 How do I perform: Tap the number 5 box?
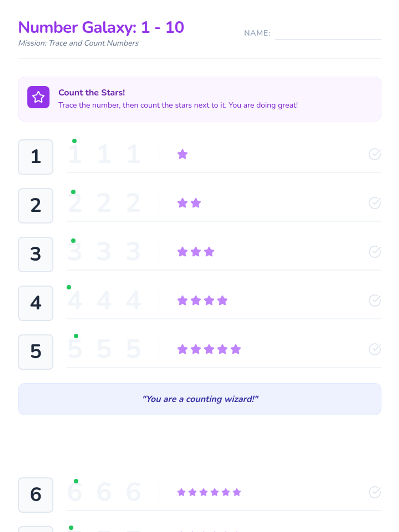coord(36,352)
